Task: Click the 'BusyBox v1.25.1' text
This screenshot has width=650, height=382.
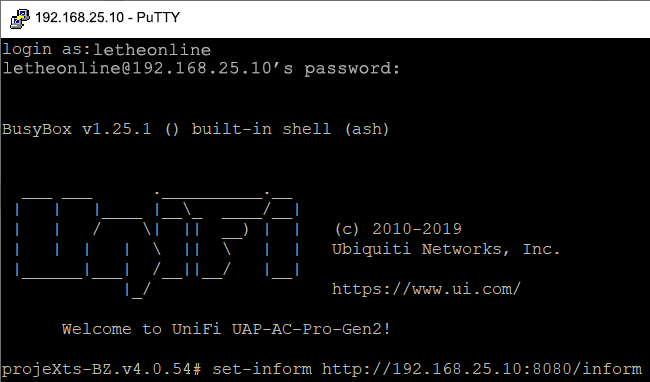Action: (77, 129)
